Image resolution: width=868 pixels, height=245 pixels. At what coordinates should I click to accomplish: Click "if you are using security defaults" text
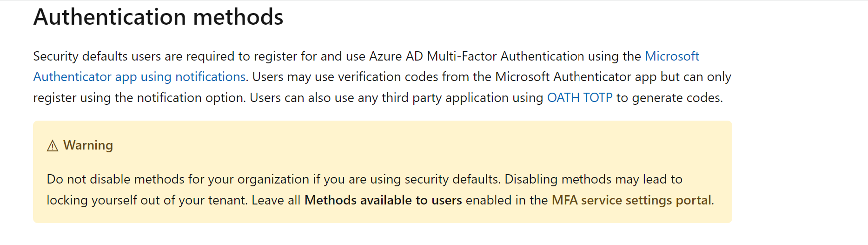click(406, 179)
